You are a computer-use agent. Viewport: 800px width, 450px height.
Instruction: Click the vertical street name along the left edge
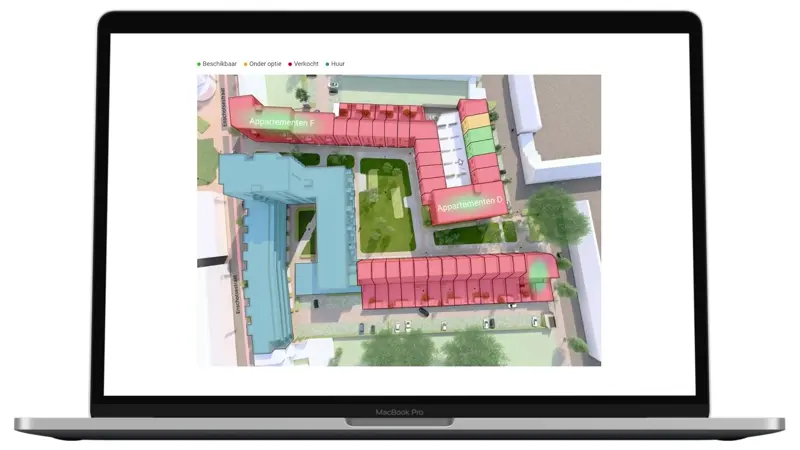(x=226, y=106)
